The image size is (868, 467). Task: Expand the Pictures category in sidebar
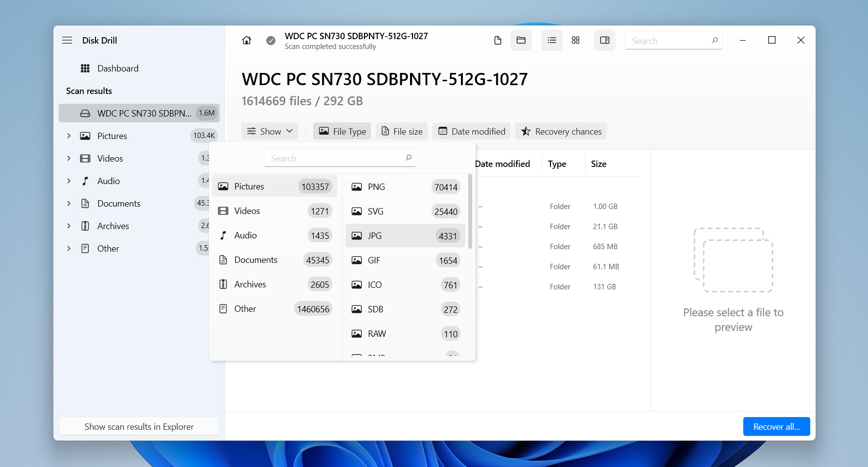(69, 136)
